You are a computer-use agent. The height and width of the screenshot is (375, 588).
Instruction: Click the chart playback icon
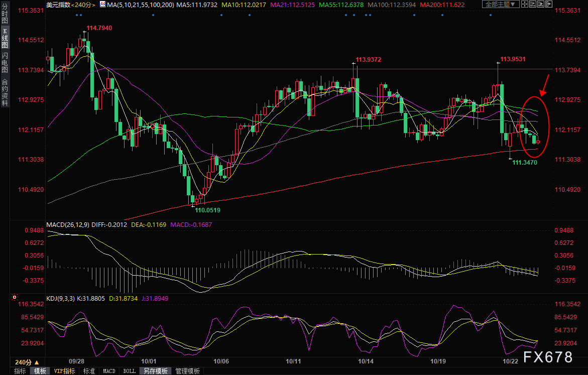click(x=541, y=5)
